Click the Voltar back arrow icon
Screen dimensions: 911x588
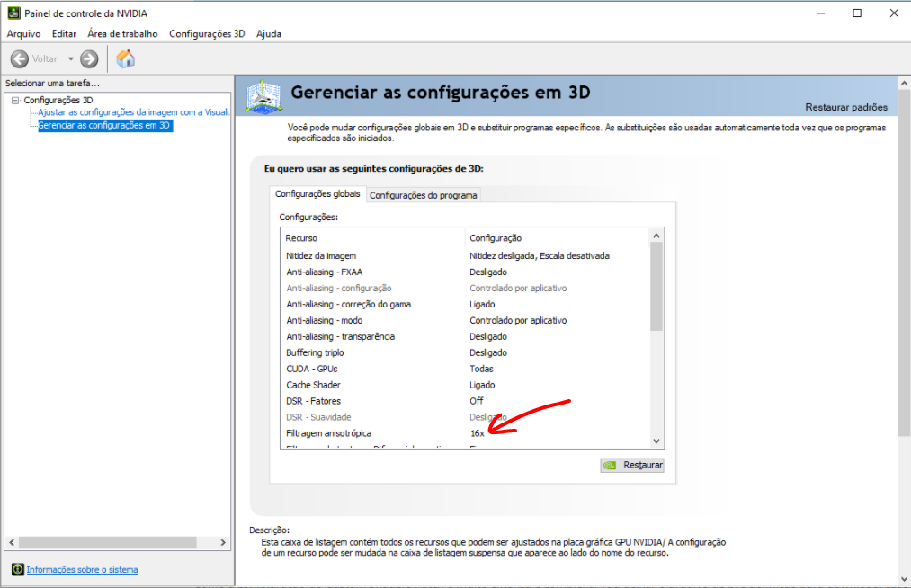click(x=19, y=58)
